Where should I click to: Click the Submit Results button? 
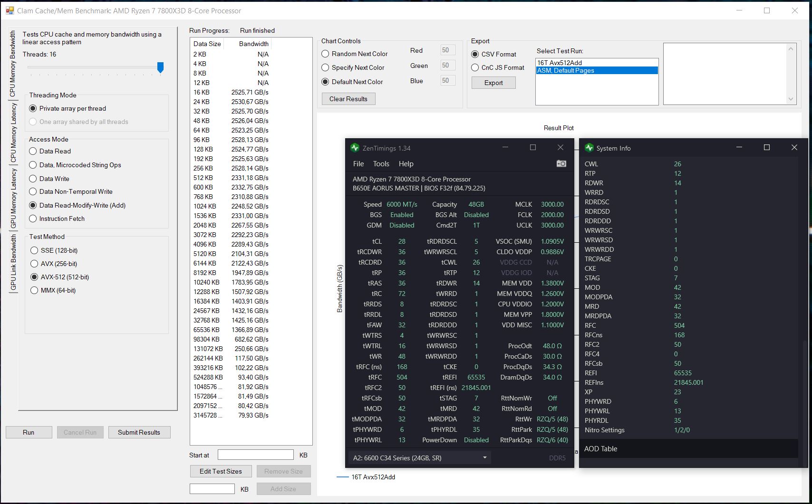click(139, 432)
